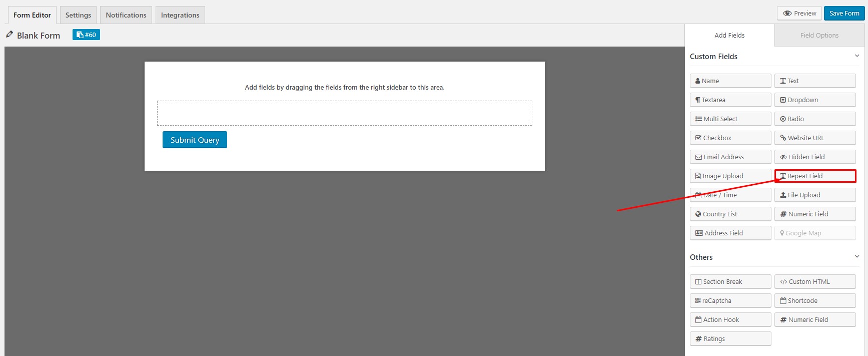The image size is (868, 356).
Task: Add Numeric Field under Custom Fields
Action: (x=815, y=214)
